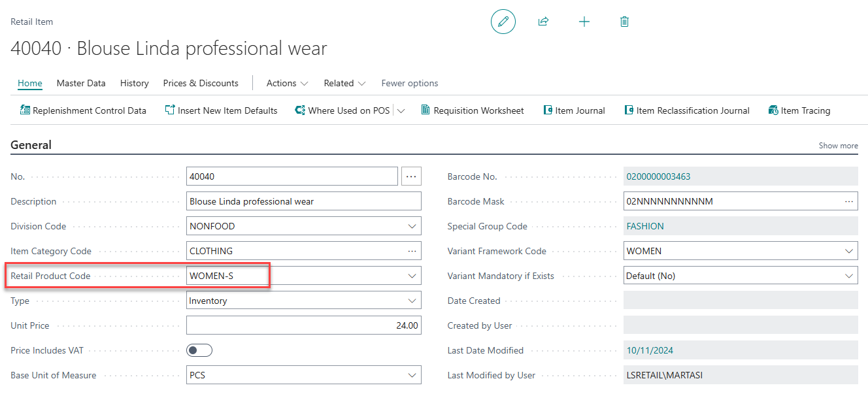Image resolution: width=868 pixels, height=396 pixels.
Task: Click the Show more link
Action: [838, 146]
